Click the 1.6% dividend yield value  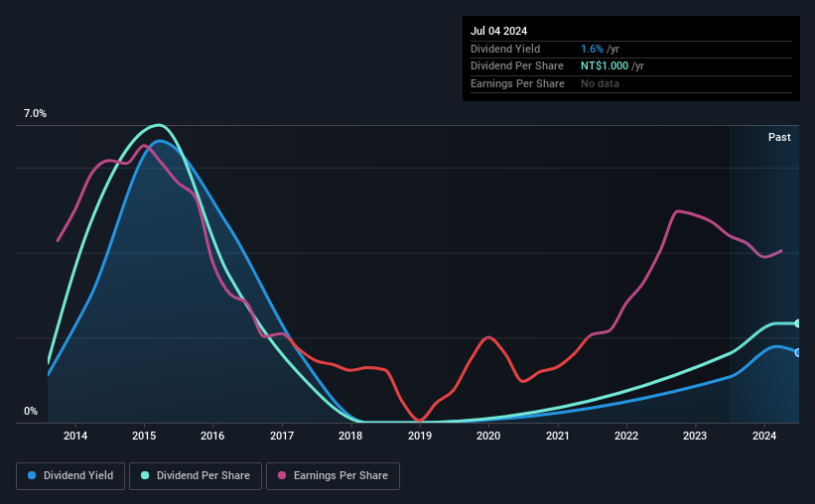592,49
